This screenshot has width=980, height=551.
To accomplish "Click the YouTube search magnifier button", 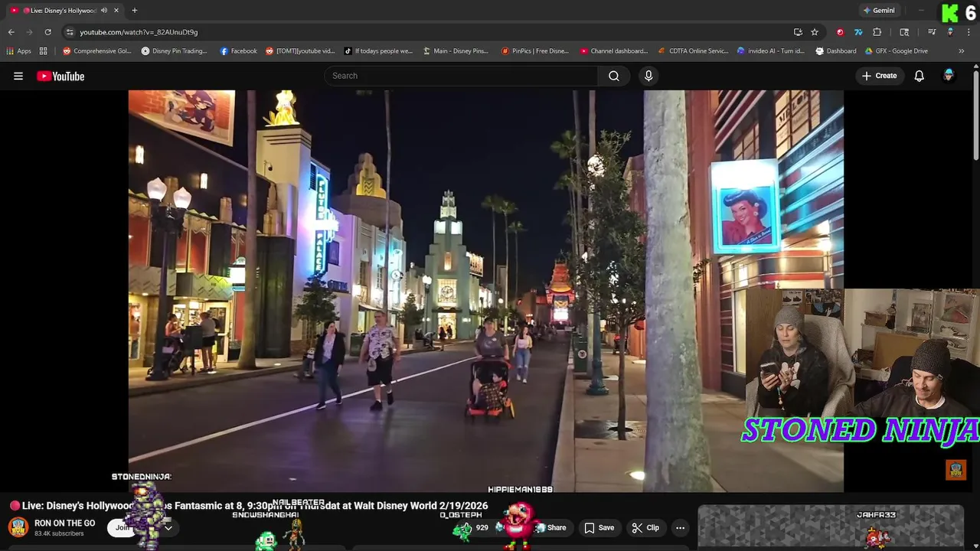I will click(x=614, y=76).
